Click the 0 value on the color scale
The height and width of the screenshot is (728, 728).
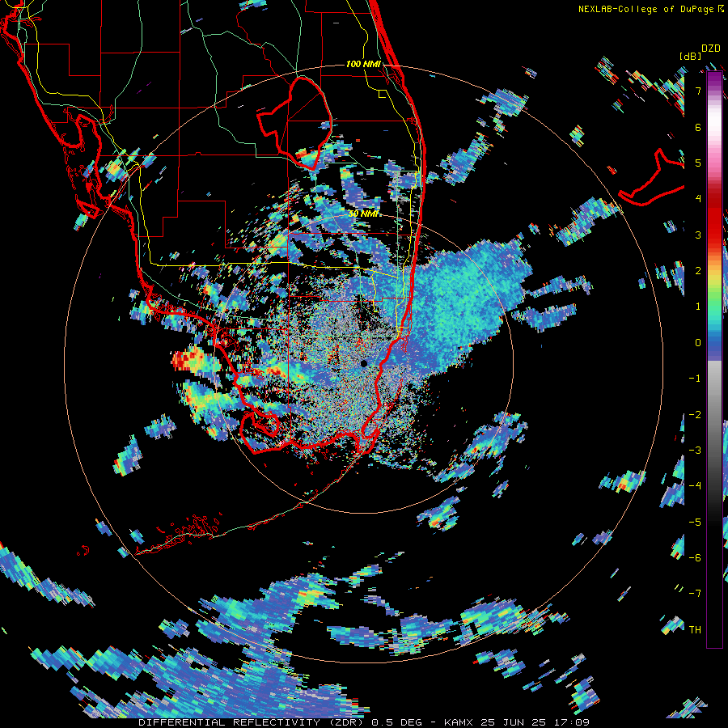click(x=698, y=343)
